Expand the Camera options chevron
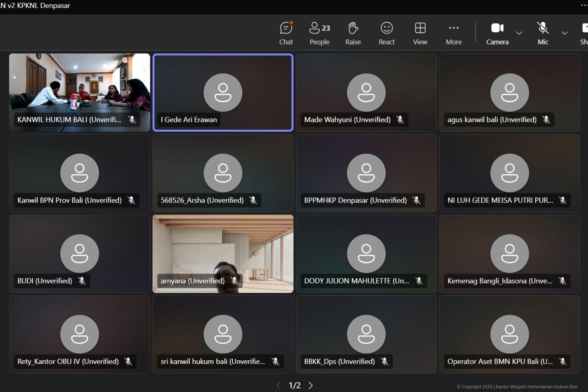This screenshot has width=588, height=392. (x=519, y=33)
